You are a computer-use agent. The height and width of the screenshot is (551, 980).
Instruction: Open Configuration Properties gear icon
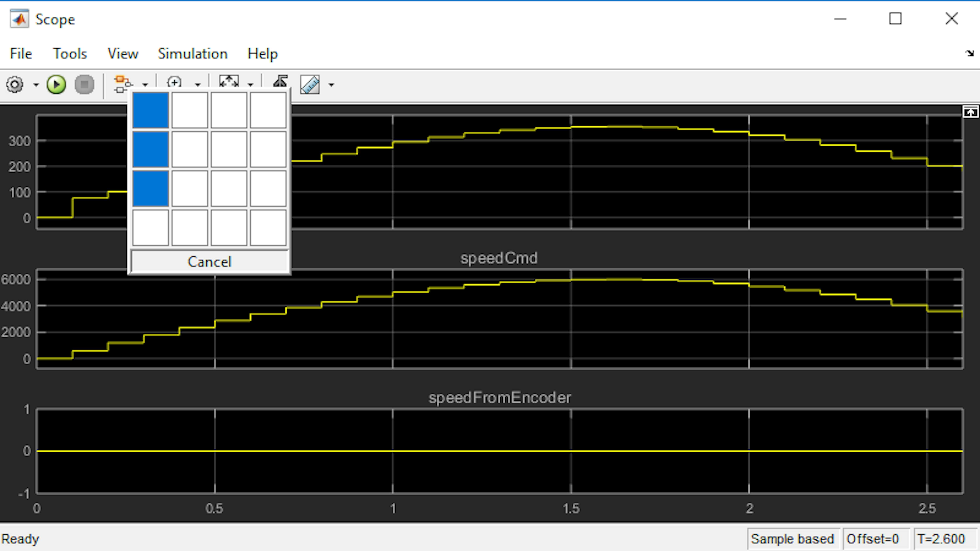pos(15,84)
